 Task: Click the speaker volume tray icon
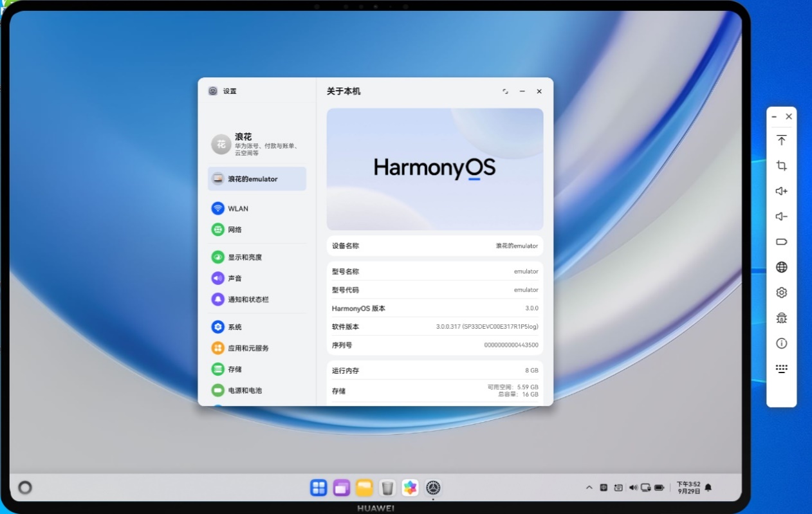pyautogui.click(x=632, y=488)
